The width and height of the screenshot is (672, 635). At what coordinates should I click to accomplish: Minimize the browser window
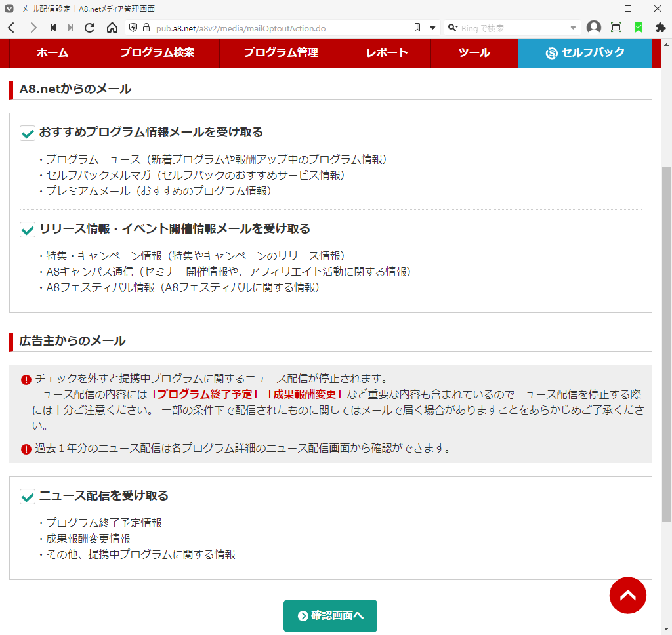click(598, 9)
